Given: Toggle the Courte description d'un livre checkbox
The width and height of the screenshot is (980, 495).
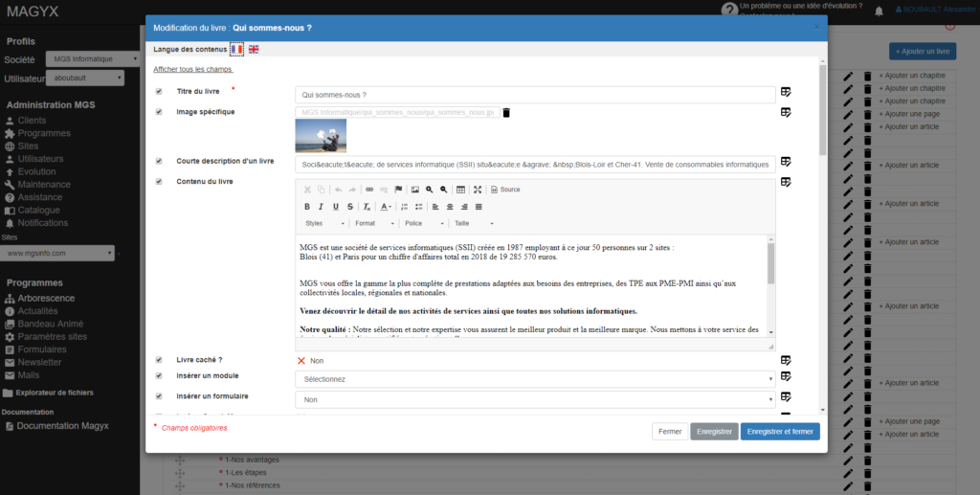Looking at the screenshot, I should (159, 161).
